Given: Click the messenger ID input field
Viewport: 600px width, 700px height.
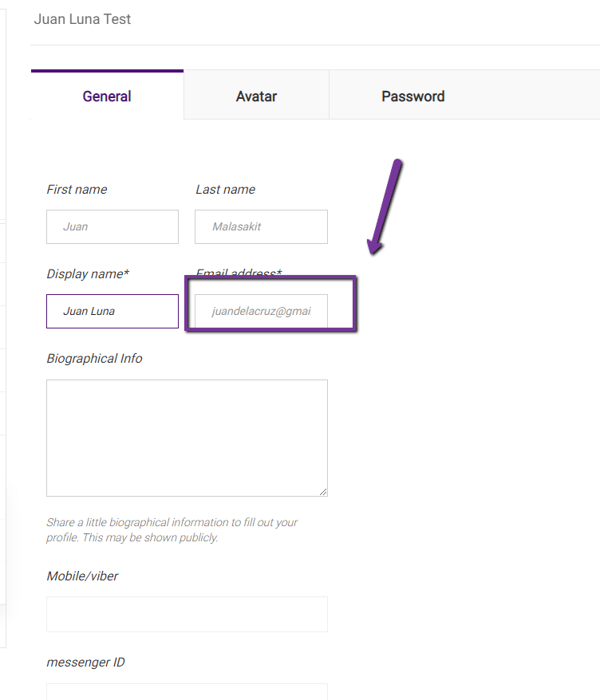Looking at the screenshot, I should pos(187,691).
